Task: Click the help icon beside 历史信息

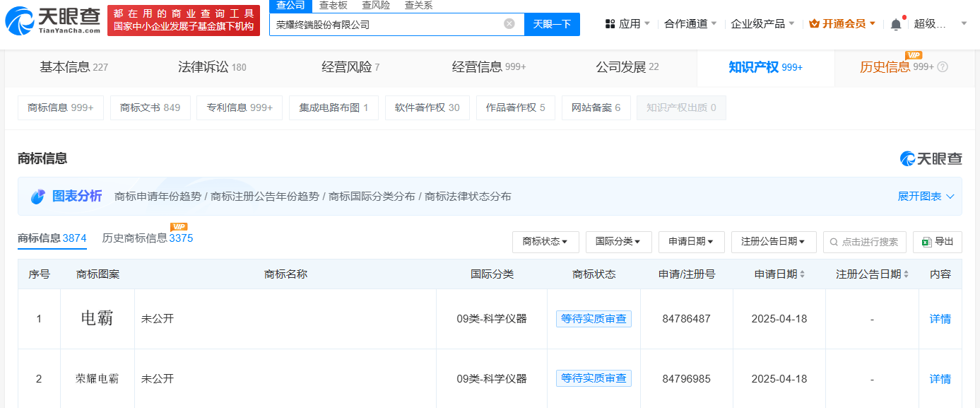Action: [x=943, y=67]
